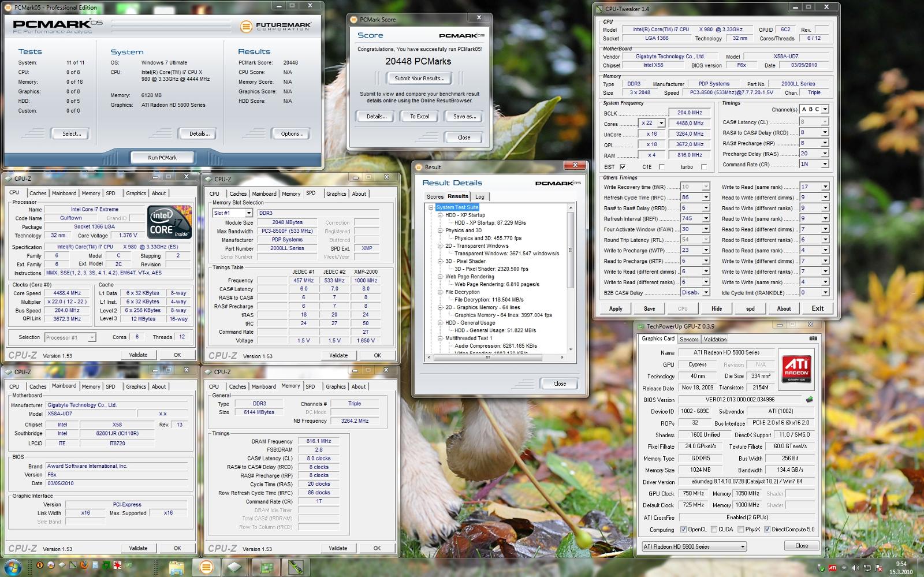This screenshot has height=577, width=924.
Task: Enable the C1E checkbox
Action: tap(661, 167)
